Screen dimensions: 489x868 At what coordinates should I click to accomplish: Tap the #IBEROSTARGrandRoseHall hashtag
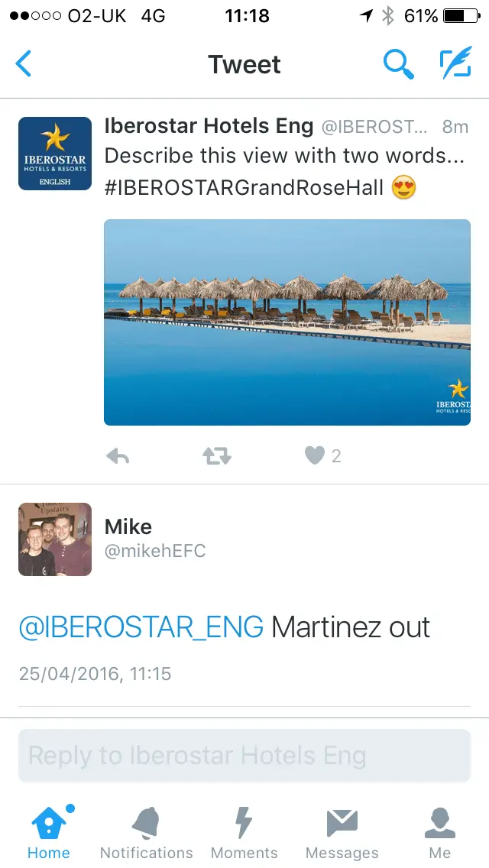tap(244, 188)
